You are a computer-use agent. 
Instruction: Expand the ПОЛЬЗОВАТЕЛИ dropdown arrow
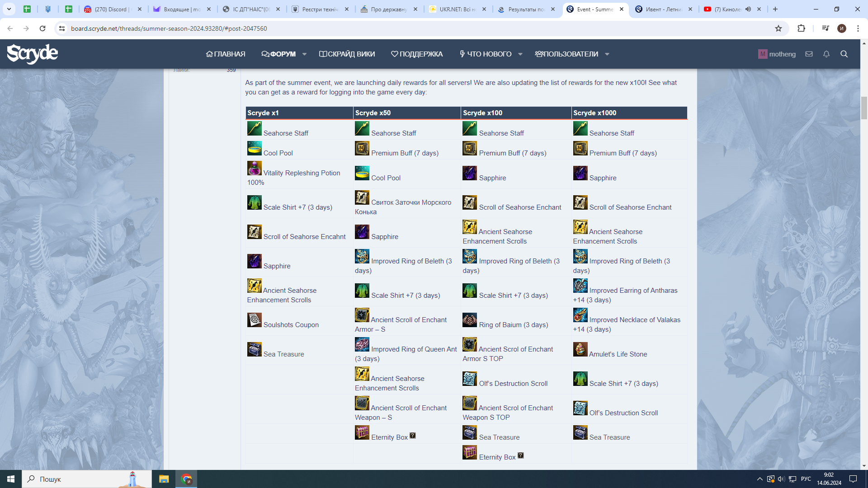[607, 54]
